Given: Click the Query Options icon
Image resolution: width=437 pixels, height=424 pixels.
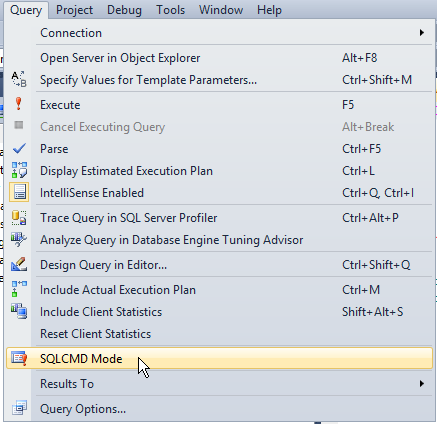Looking at the screenshot, I should click(19, 408).
